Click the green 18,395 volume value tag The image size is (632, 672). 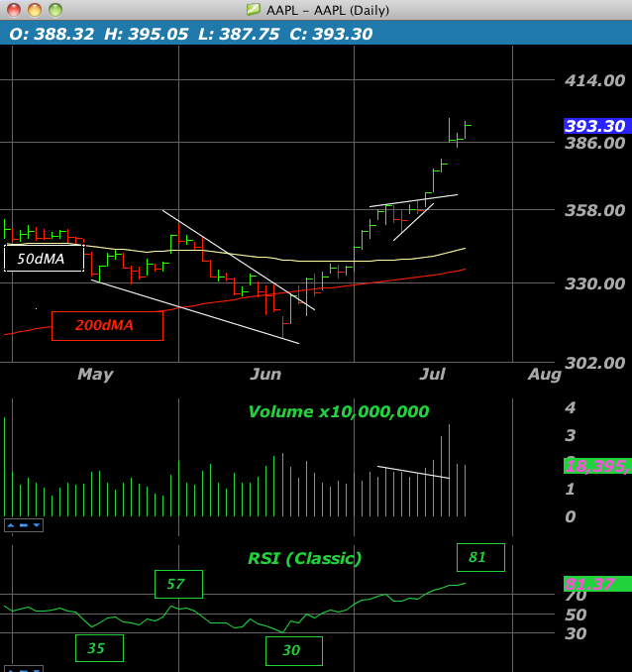(x=597, y=466)
